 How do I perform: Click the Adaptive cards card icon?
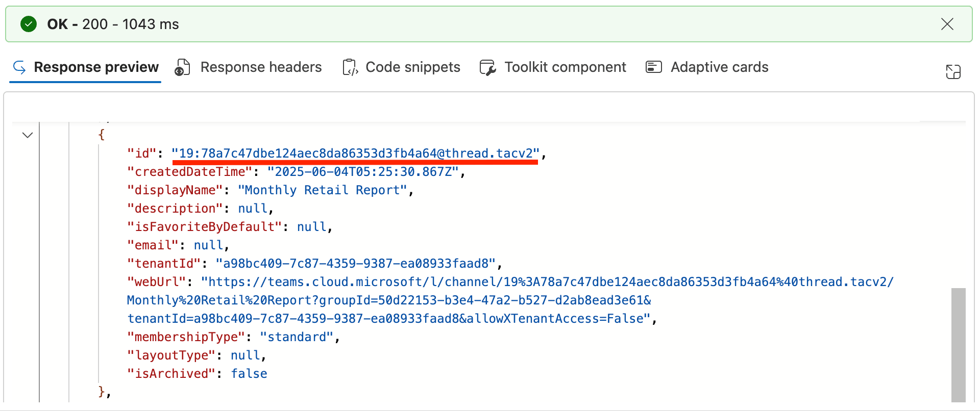click(x=654, y=67)
